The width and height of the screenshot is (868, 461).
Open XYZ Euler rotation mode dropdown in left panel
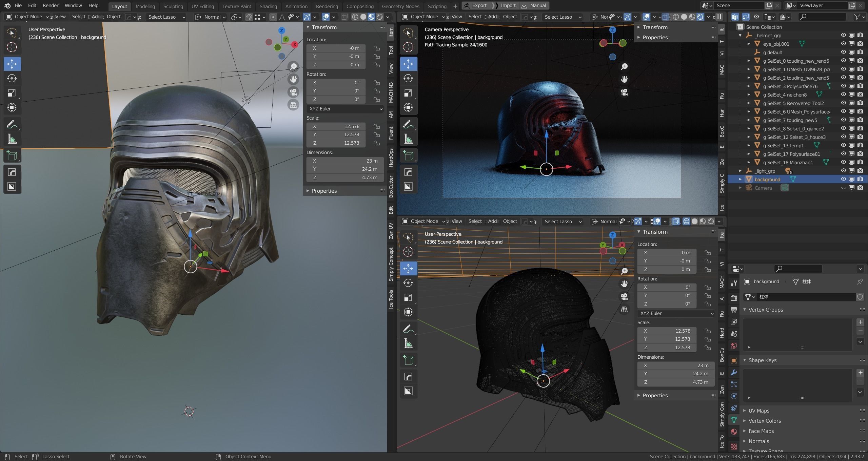[x=345, y=109]
